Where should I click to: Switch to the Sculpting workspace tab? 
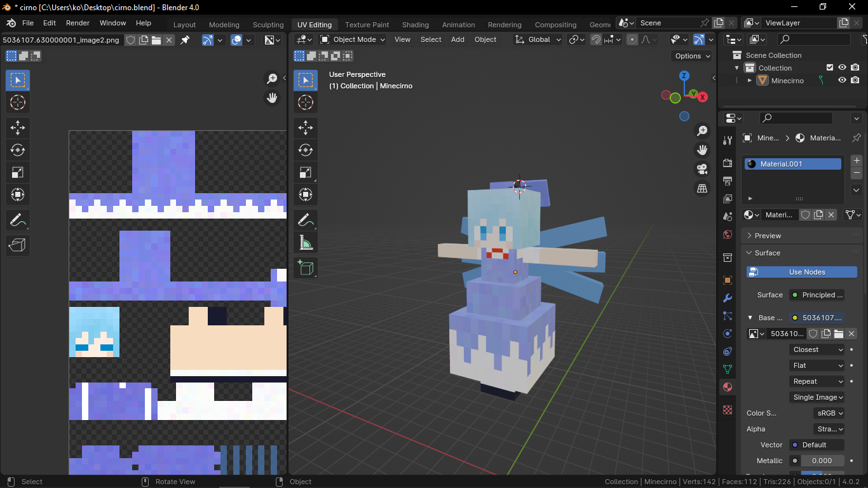(268, 25)
